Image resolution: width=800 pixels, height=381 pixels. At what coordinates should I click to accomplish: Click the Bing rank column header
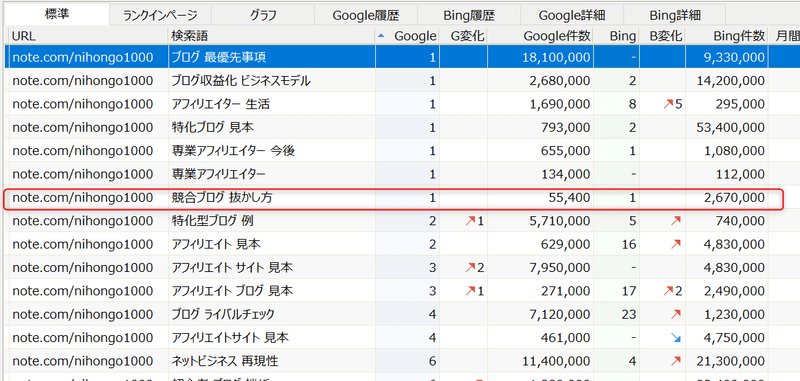617,36
